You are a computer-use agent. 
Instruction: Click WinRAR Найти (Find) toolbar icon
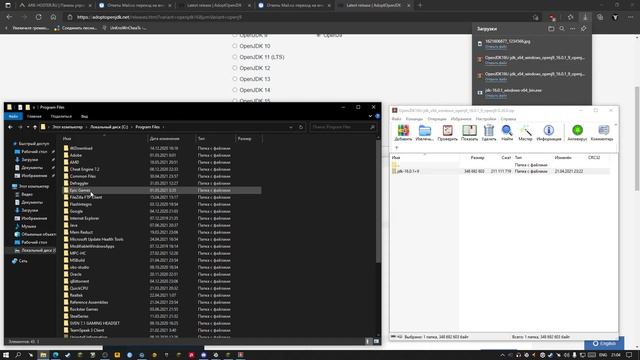click(x=507, y=133)
